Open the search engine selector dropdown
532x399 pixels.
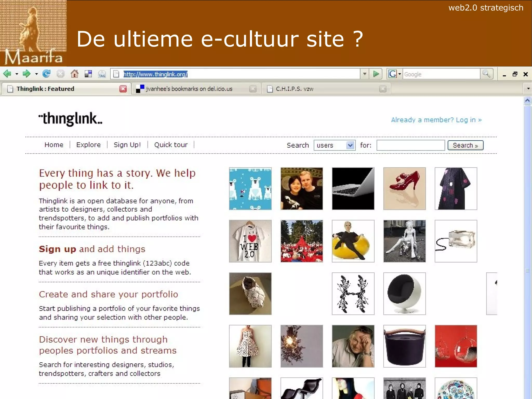pyautogui.click(x=400, y=74)
